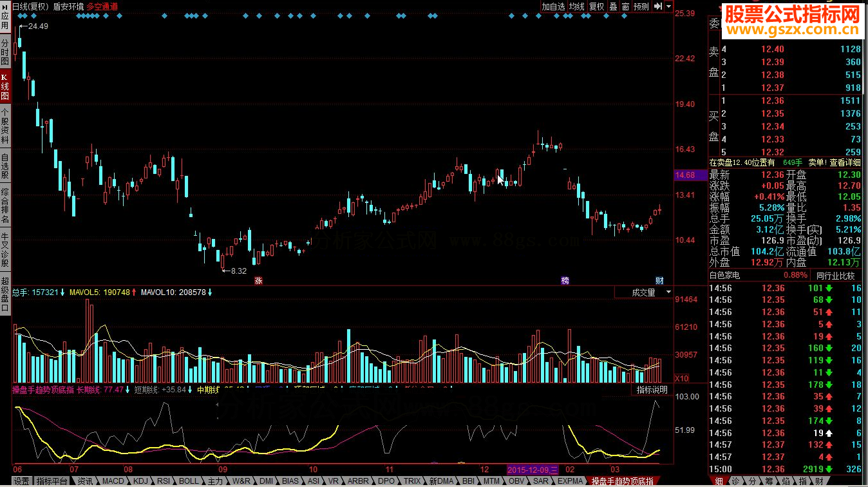Select DMI indicator tab
Screen dimensions: 868x487
point(267,481)
